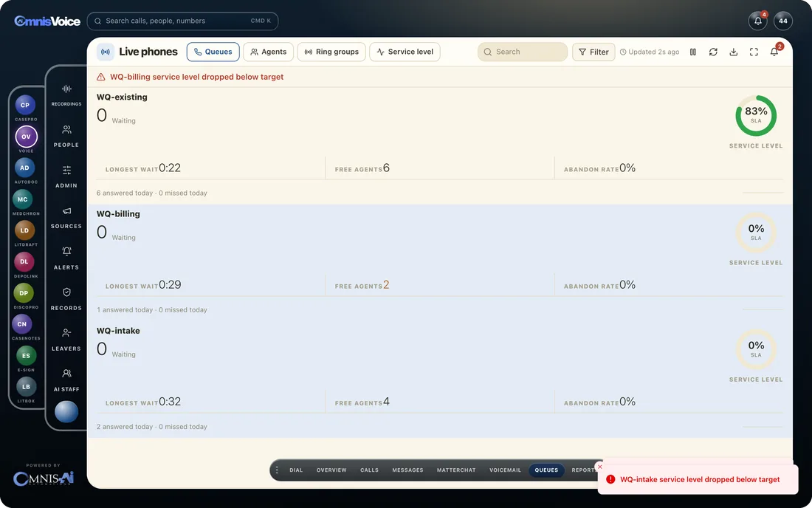Select Calls in the bottom navigation

[x=369, y=470]
